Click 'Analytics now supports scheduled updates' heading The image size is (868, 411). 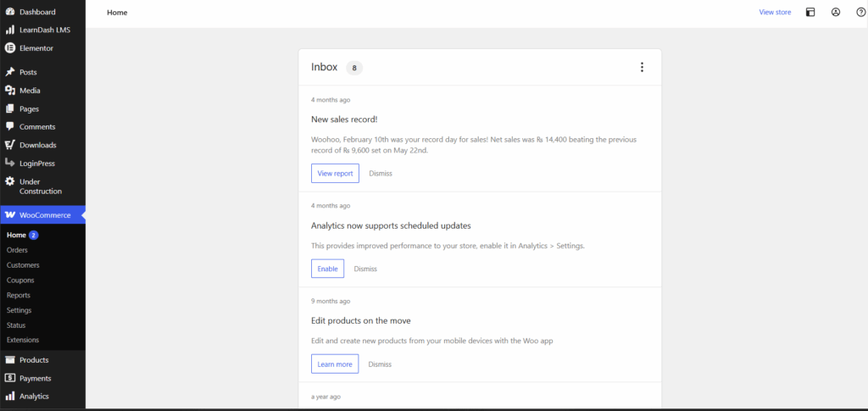coord(391,225)
